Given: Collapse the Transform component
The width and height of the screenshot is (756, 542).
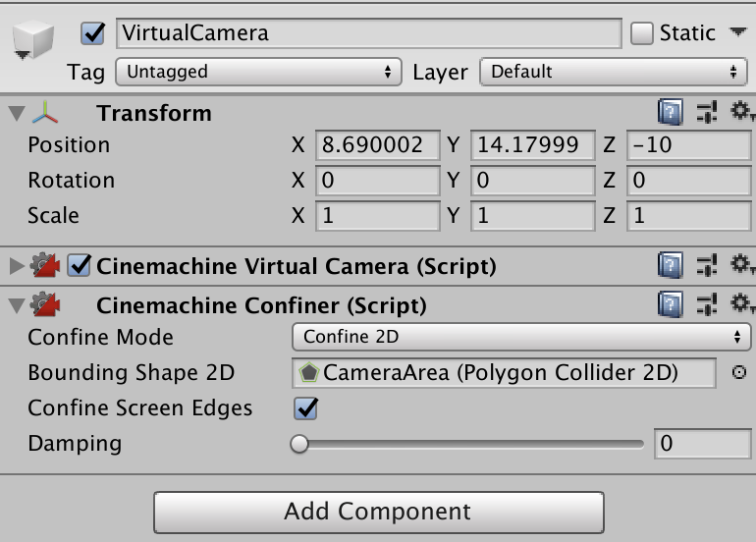Looking at the screenshot, I should click(x=17, y=113).
